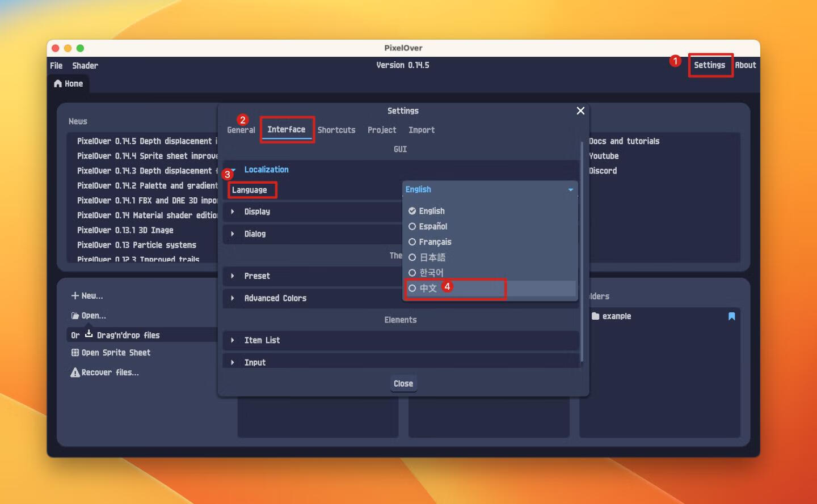Expand the Dialog section
This screenshot has width=817, height=504.
(312, 234)
